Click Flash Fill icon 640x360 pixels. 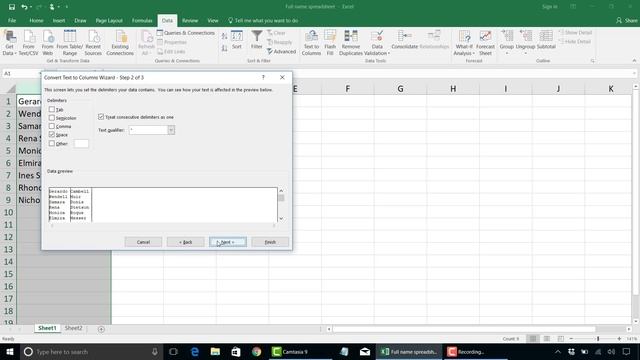click(x=330, y=42)
